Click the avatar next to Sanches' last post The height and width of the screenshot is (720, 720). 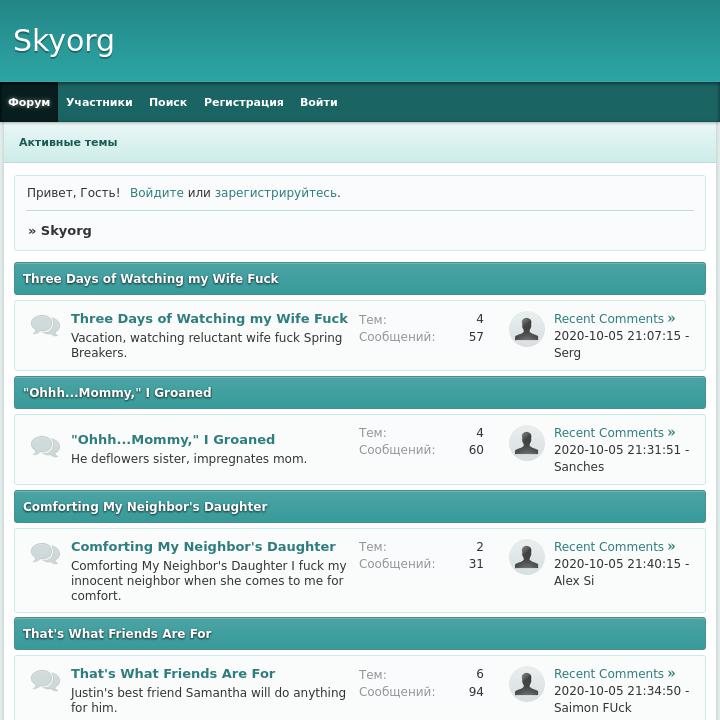[x=527, y=443]
